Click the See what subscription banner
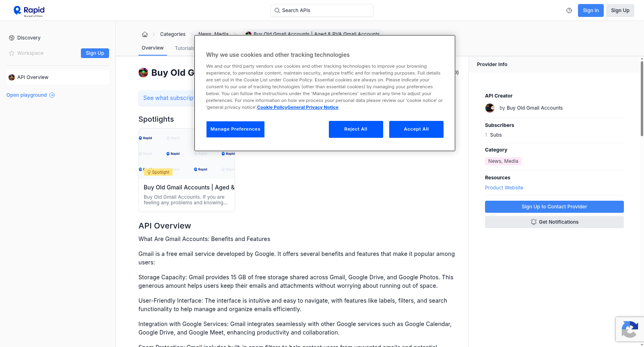 click(x=167, y=98)
